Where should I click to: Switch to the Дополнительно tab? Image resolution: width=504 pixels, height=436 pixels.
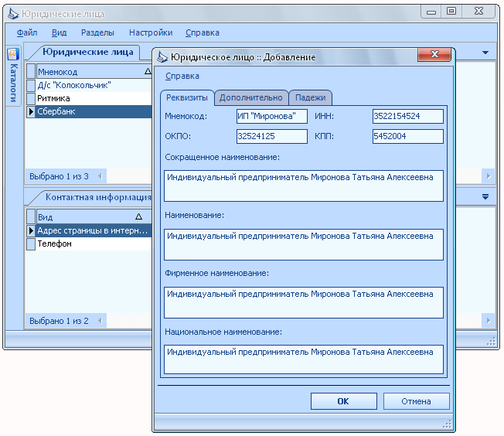(x=251, y=97)
